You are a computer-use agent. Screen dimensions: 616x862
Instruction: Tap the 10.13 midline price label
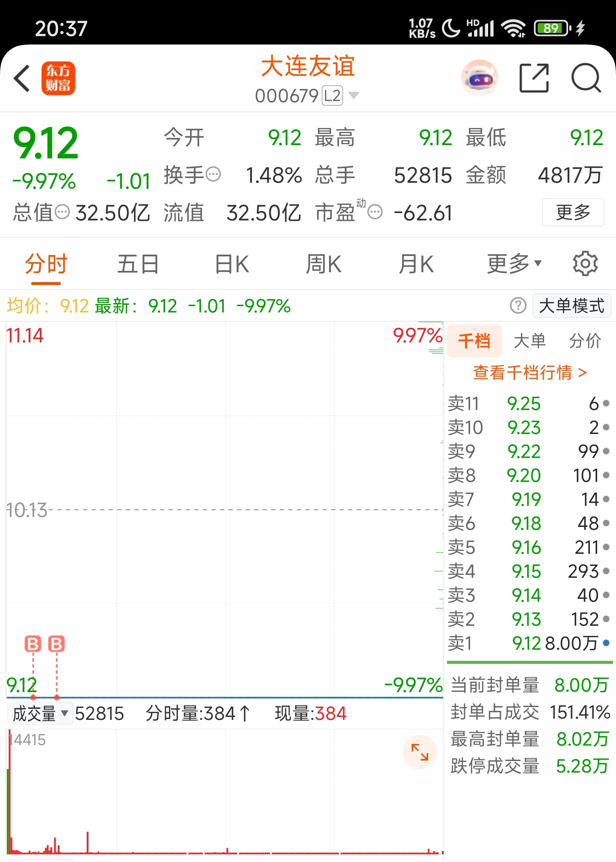[27, 510]
